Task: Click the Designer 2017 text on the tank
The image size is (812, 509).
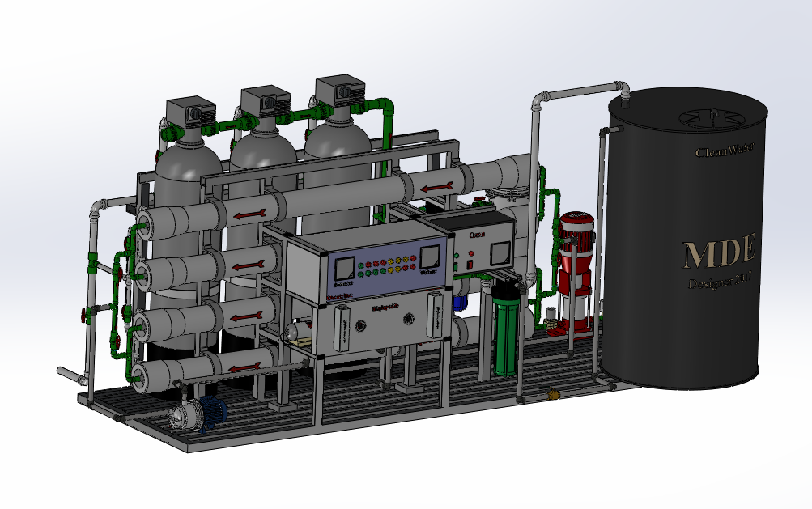Action: coord(719,282)
